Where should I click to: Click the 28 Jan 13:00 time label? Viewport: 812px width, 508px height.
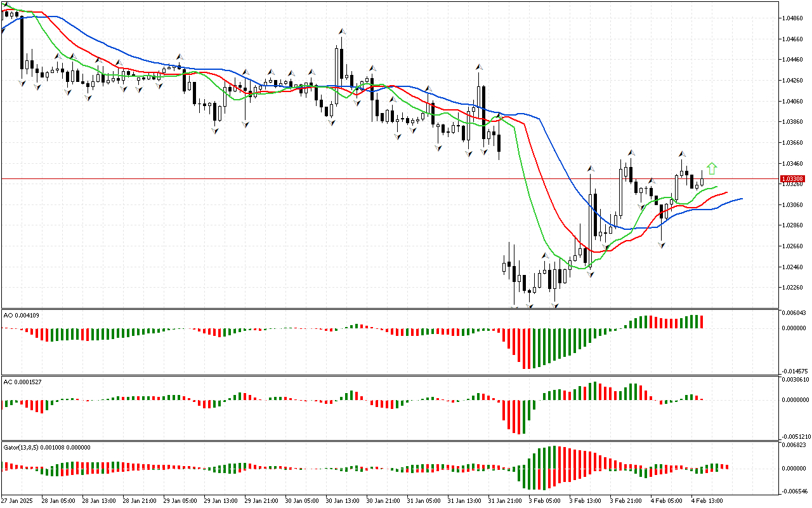click(98, 501)
